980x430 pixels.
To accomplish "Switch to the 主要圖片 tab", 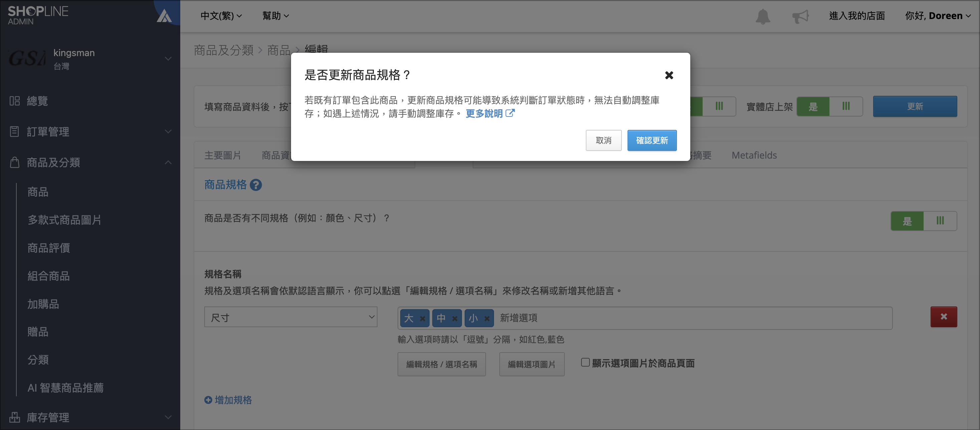I will [x=223, y=155].
